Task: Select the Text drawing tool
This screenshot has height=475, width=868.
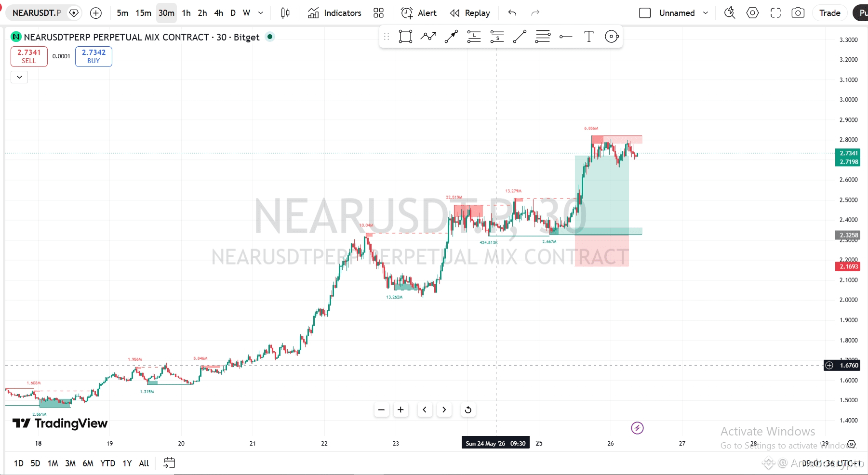Action: point(588,37)
